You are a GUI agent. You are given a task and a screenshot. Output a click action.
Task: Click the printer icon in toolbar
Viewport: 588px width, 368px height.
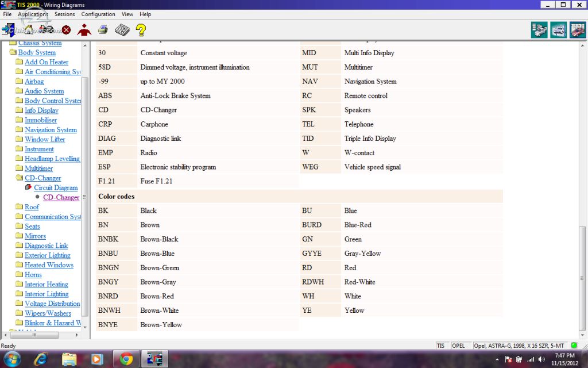[x=103, y=30]
